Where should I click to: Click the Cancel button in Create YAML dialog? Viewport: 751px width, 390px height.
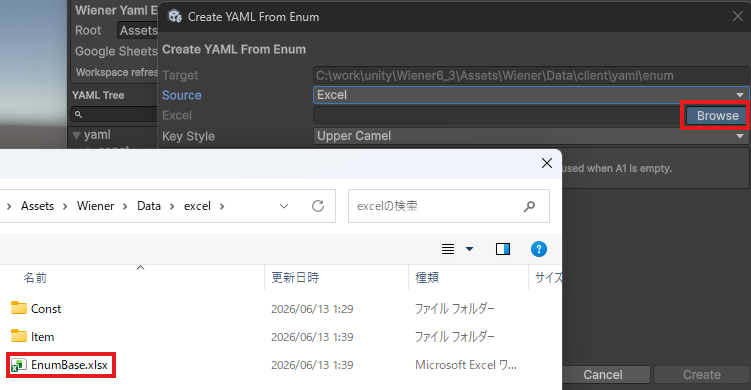coord(603,375)
